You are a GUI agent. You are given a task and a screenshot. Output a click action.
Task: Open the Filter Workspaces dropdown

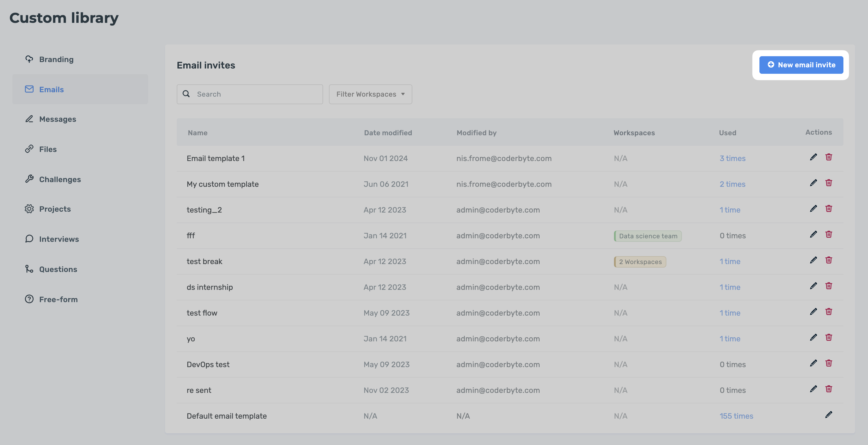[x=370, y=94]
